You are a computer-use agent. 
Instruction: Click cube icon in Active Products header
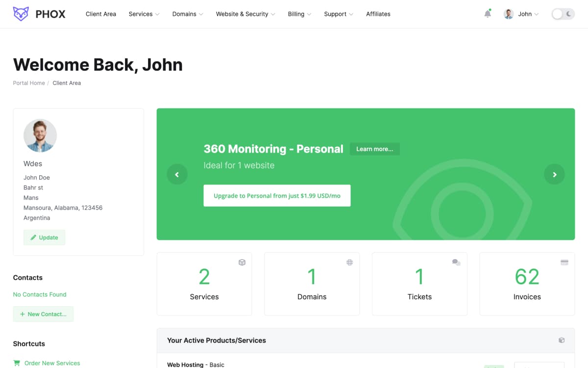point(562,340)
